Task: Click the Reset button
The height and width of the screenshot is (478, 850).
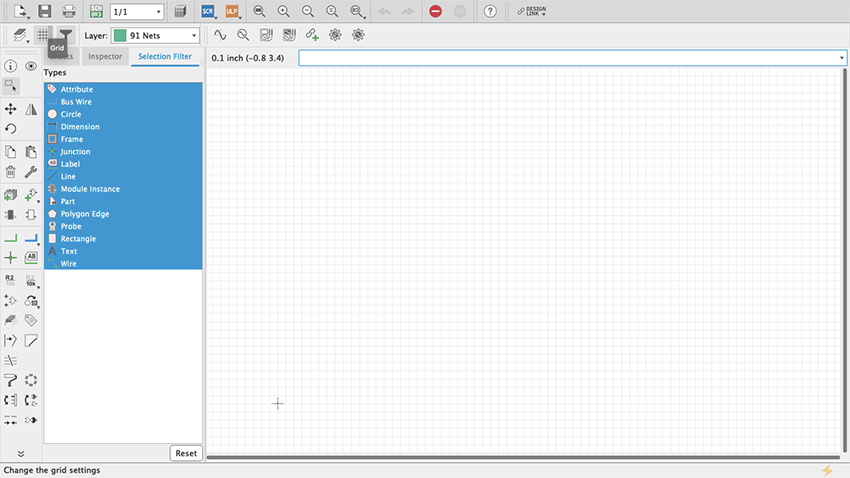Action: pyautogui.click(x=186, y=453)
